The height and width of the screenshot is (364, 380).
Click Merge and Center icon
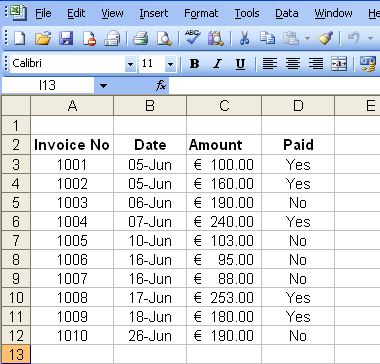[x=339, y=63]
